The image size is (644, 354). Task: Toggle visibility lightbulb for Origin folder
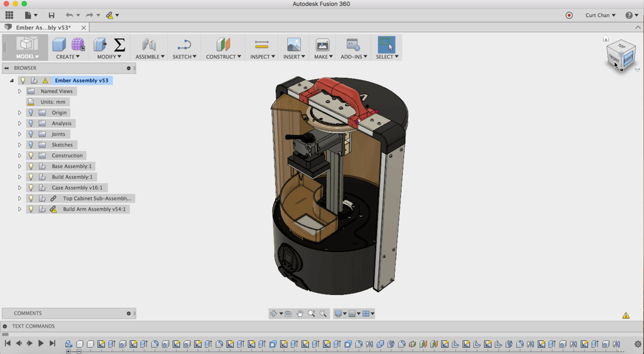pos(31,113)
